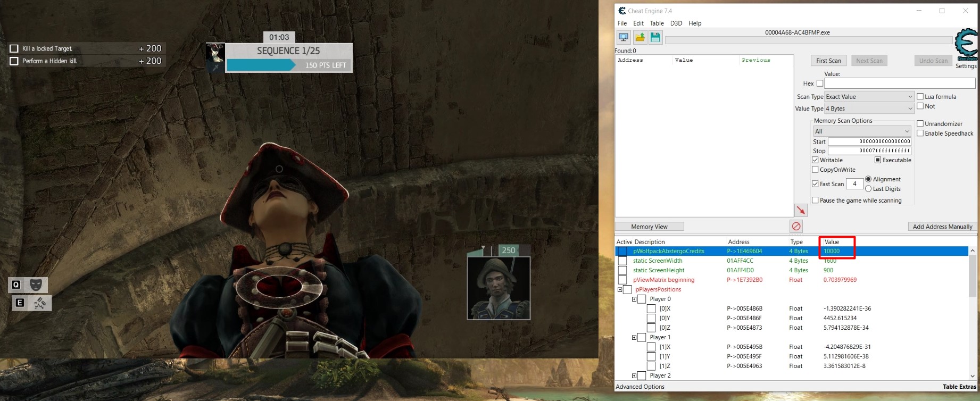This screenshot has width=980, height=401.
Task: Click the Cheat Engine logo settings icon
Action: 966,45
